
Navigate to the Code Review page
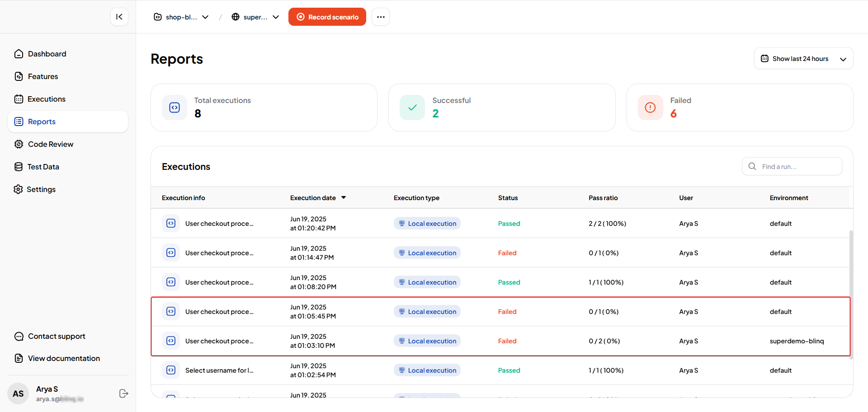(50, 144)
